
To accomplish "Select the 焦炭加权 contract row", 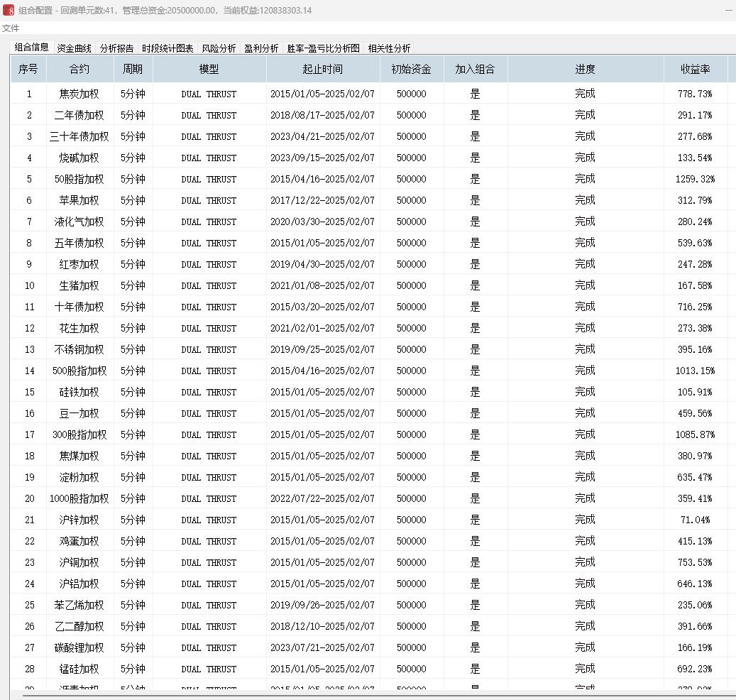I will click(79, 93).
